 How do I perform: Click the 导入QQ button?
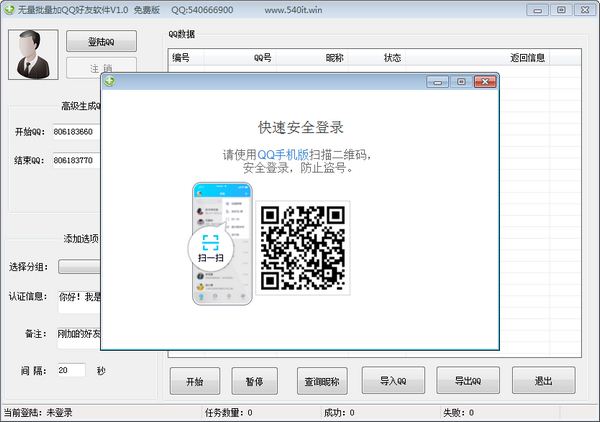click(394, 381)
